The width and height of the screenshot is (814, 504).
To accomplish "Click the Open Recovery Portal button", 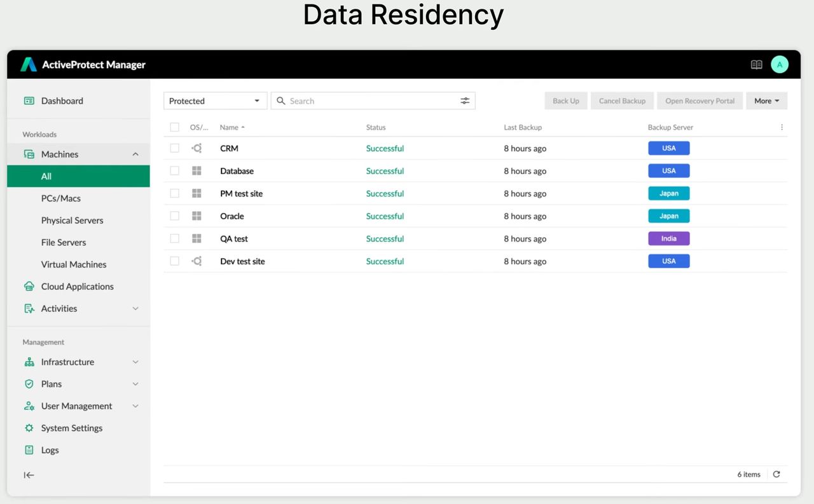I will coord(700,101).
